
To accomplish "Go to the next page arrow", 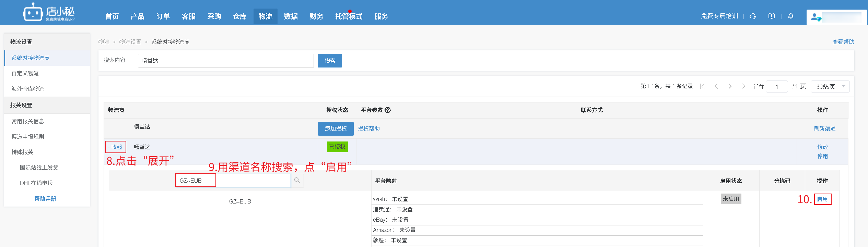I will (730, 86).
